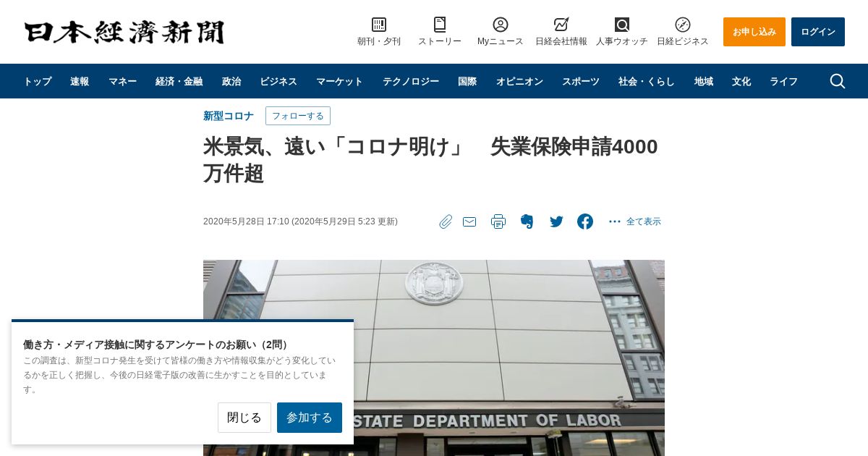Join the survey with 参加する button

pos(310,418)
